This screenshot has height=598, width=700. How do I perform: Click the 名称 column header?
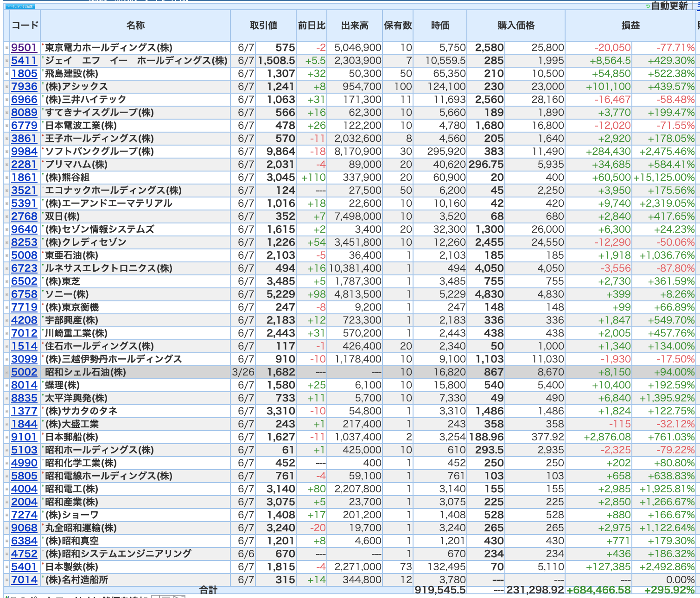coord(135,25)
